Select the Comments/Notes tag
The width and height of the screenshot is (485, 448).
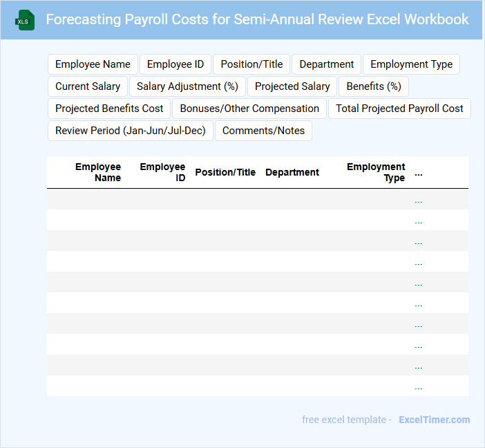point(263,131)
